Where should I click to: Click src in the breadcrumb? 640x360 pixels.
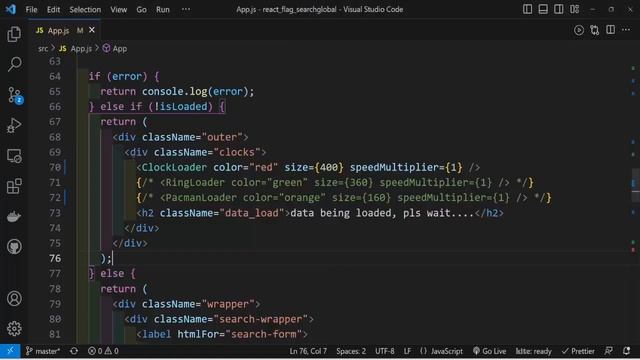[43, 49]
